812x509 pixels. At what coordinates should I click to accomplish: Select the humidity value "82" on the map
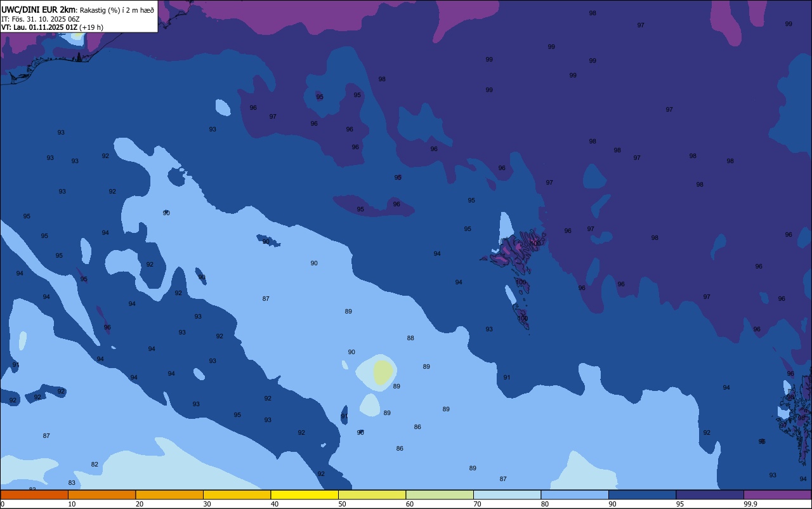pos(95,465)
